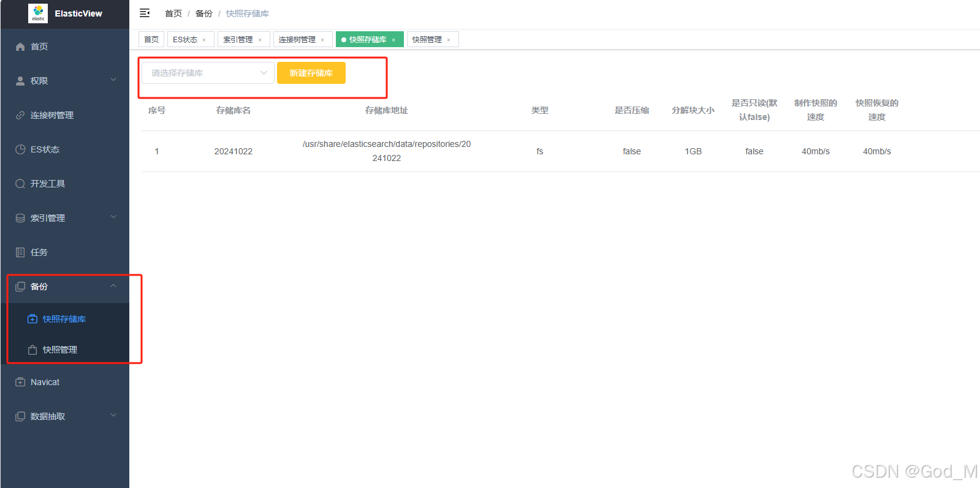Click the 存储库地址 column header

[387, 110]
